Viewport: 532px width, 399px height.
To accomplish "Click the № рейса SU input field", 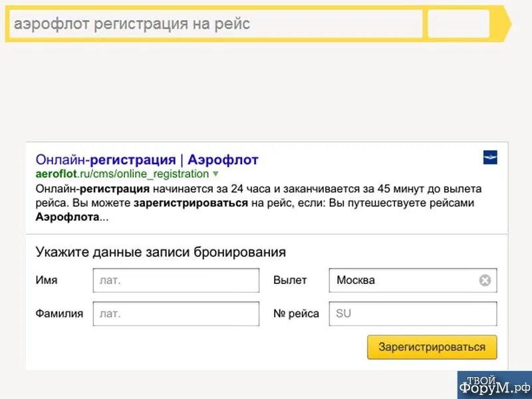I will click(x=413, y=313).
